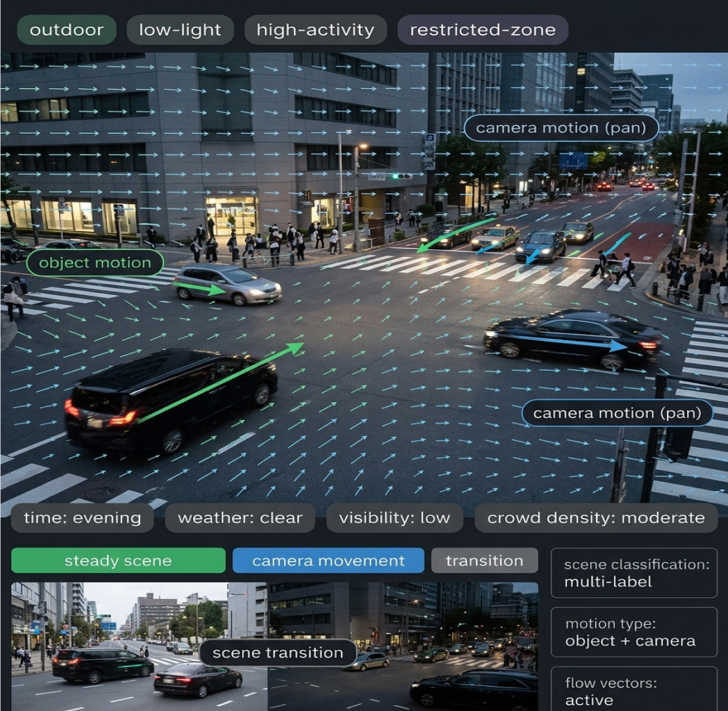Screen dimensions: 728x711
Task: Open the scene classification: multi-label panel
Action: (x=634, y=573)
